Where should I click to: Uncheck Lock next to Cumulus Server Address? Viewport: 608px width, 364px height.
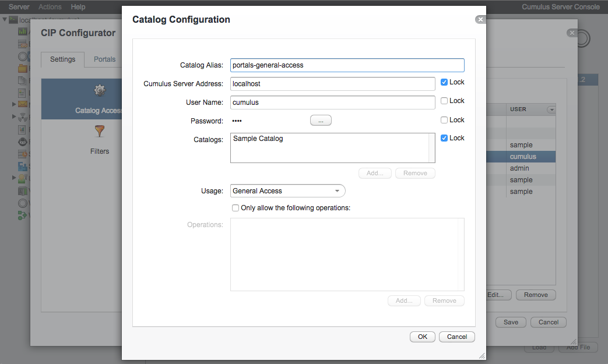pyautogui.click(x=444, y=82)
